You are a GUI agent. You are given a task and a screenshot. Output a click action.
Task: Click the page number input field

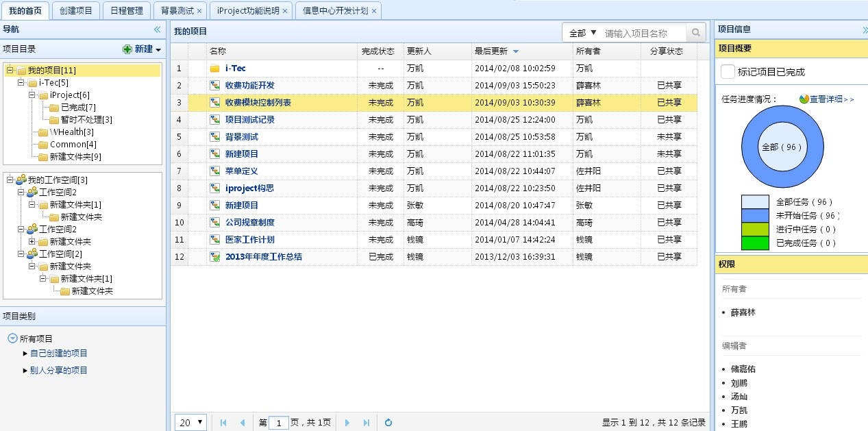click(279, 423)
